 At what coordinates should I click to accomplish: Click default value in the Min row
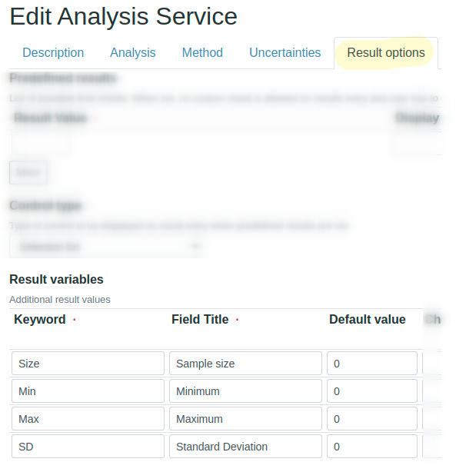click(372, 391)
